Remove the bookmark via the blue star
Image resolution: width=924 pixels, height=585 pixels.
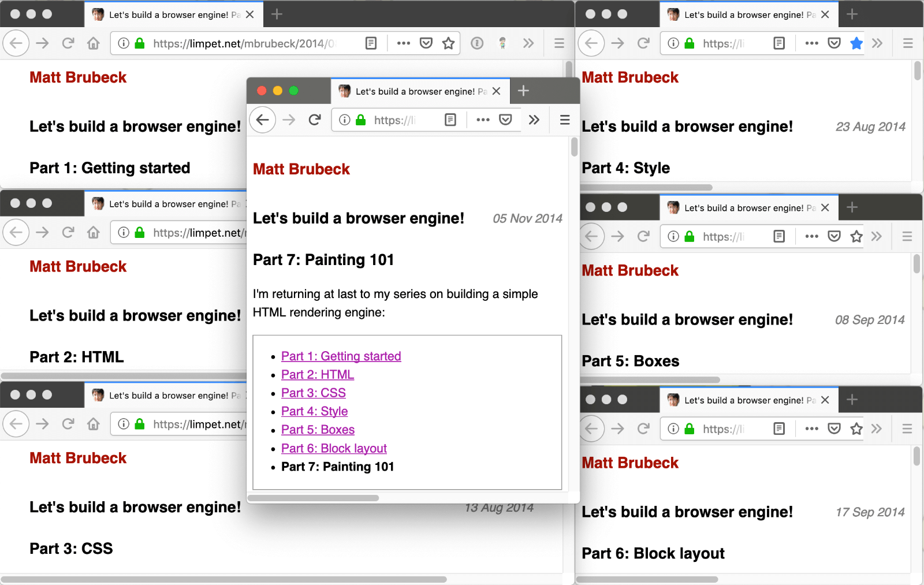pyautogui.click(x=856, y=43)
